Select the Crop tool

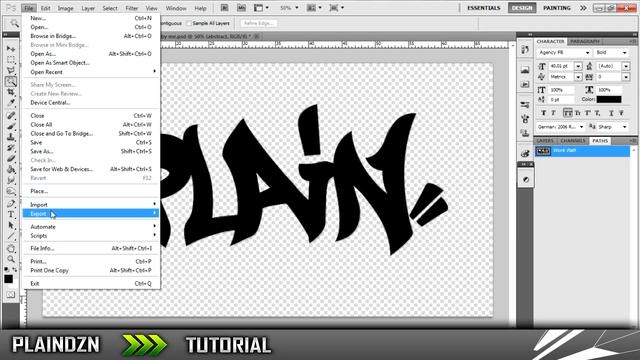[x=11, y=92]
